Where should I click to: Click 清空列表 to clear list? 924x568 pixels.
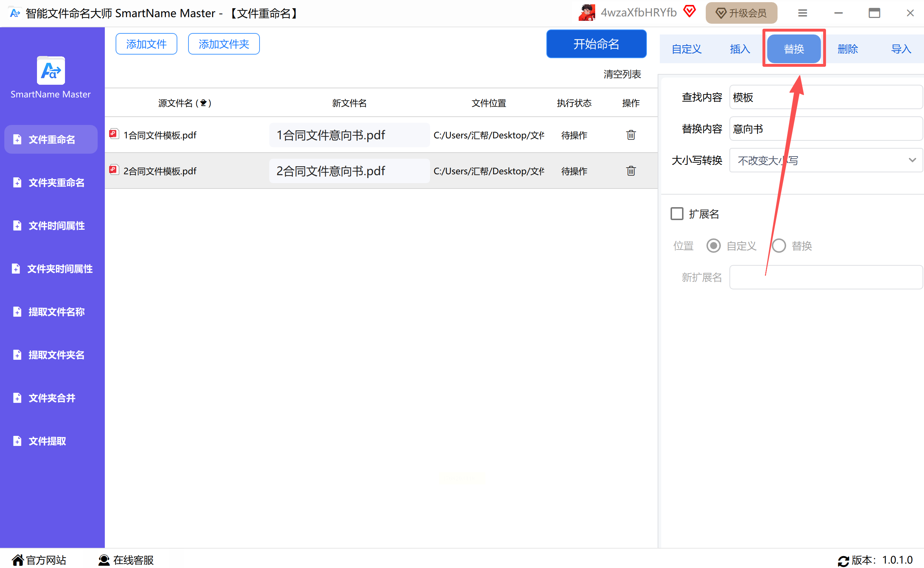(x=622, y=74)
